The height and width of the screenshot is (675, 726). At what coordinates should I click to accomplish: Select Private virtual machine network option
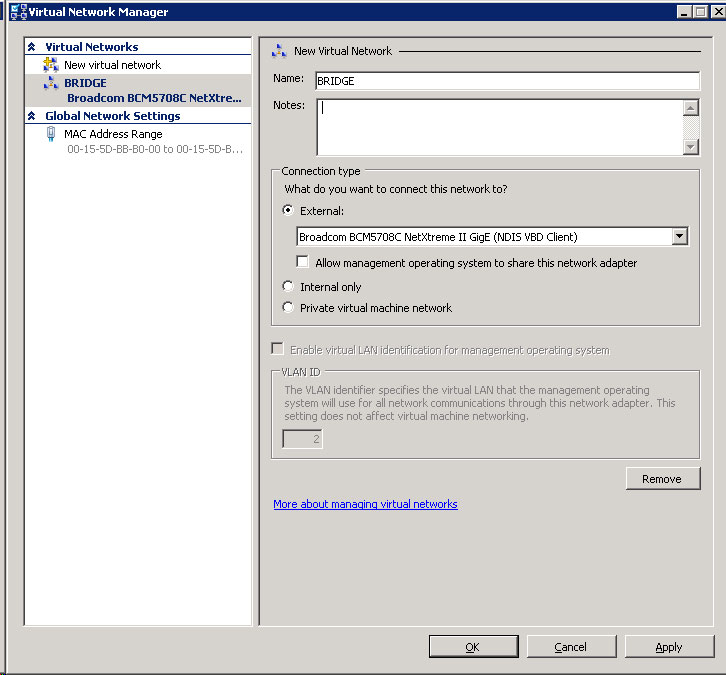coord(289,308)
